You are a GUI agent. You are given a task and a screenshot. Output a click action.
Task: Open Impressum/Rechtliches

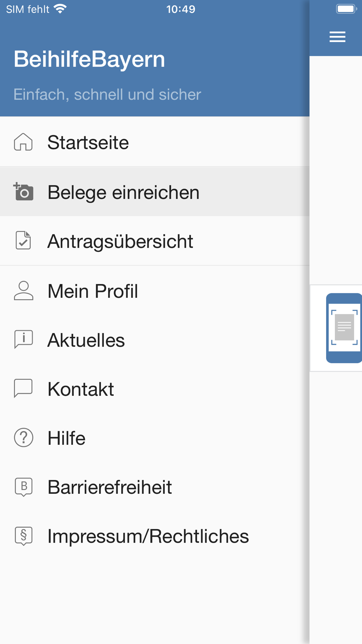(148, 536)
